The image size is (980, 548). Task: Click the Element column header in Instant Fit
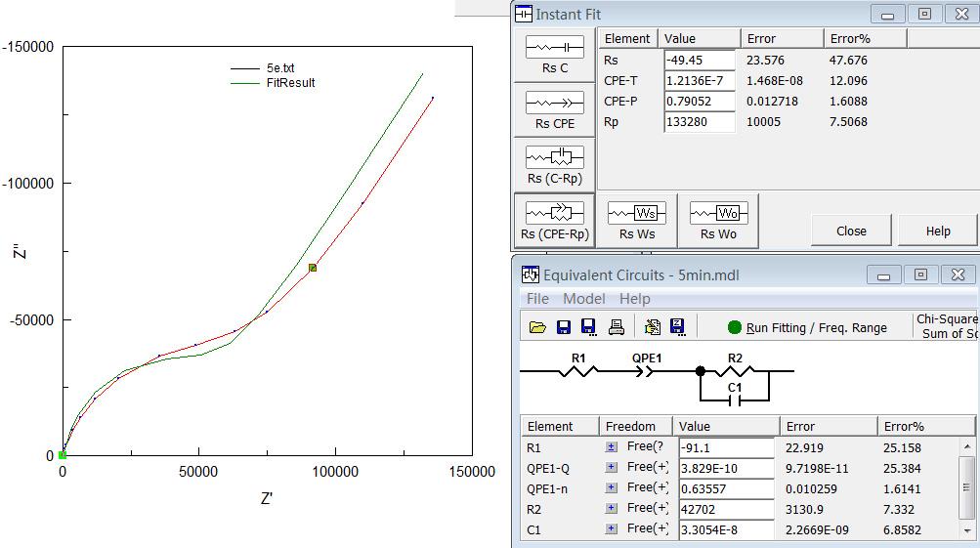tap(627, 39)
